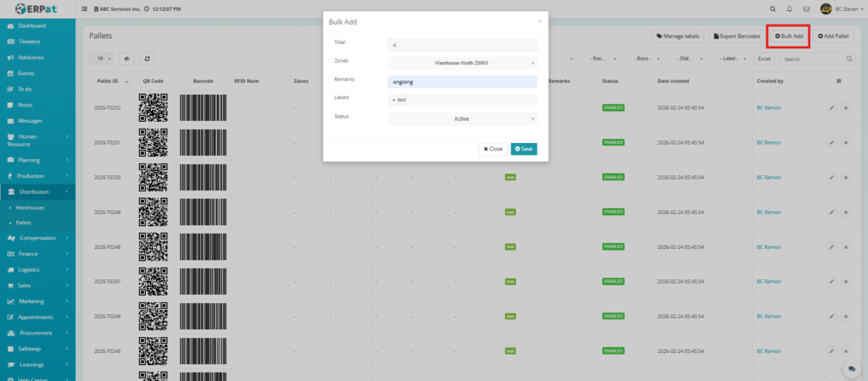Toggle column visibility eye button
The image size is (868, 381).
pos(127,59)
